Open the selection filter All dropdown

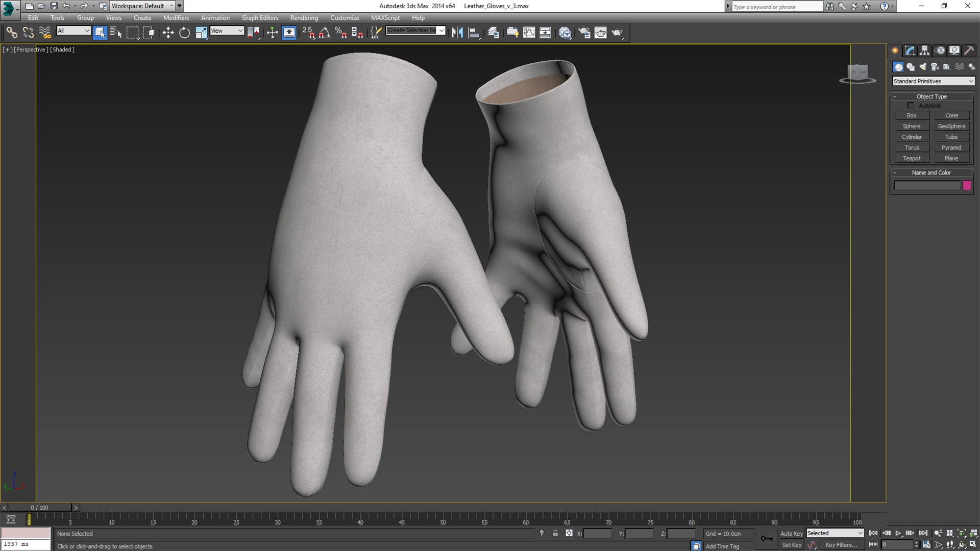(x=73, y=31)
